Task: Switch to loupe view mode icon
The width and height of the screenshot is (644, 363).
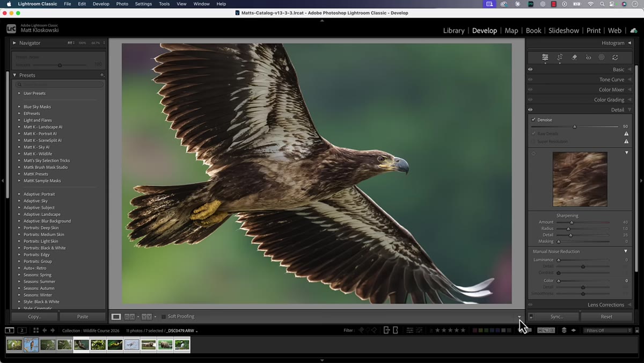Action: [116, 317]
